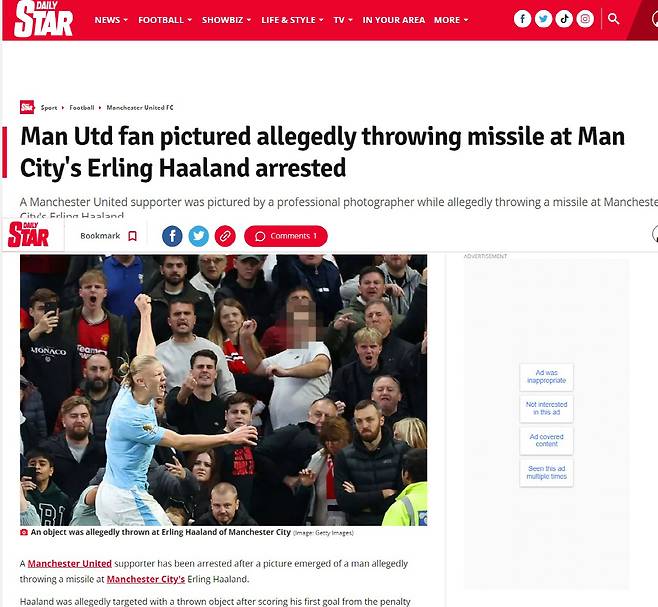
Task: Click the Haaland crowd article photo
Action: (x=224, y=390)
